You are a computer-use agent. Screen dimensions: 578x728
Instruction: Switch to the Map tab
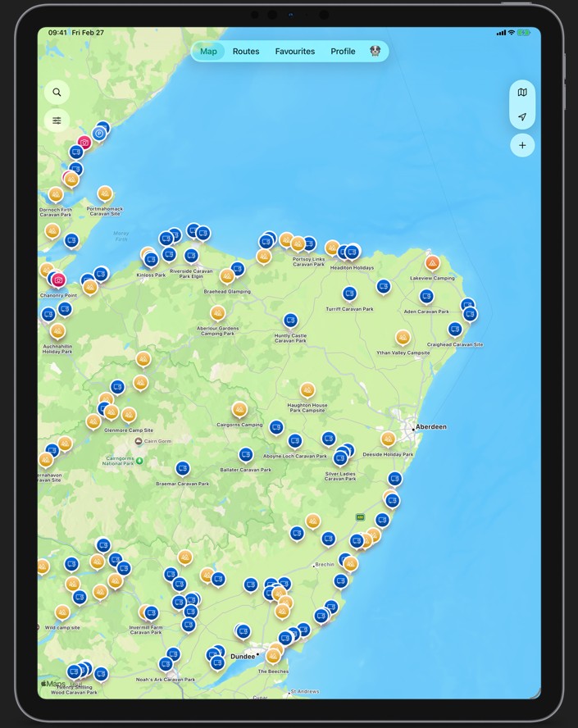click(208, 52)
